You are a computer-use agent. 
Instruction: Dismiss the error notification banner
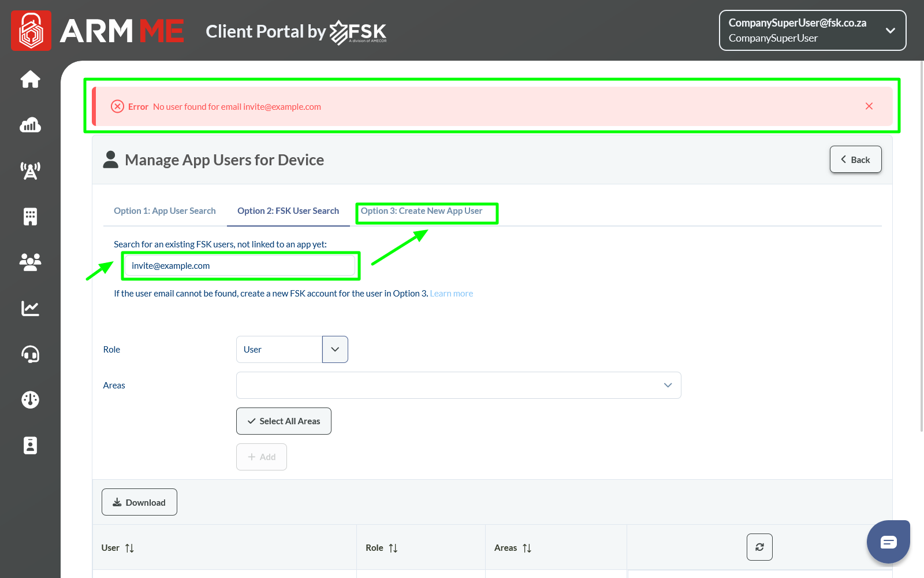click(869, 106)
